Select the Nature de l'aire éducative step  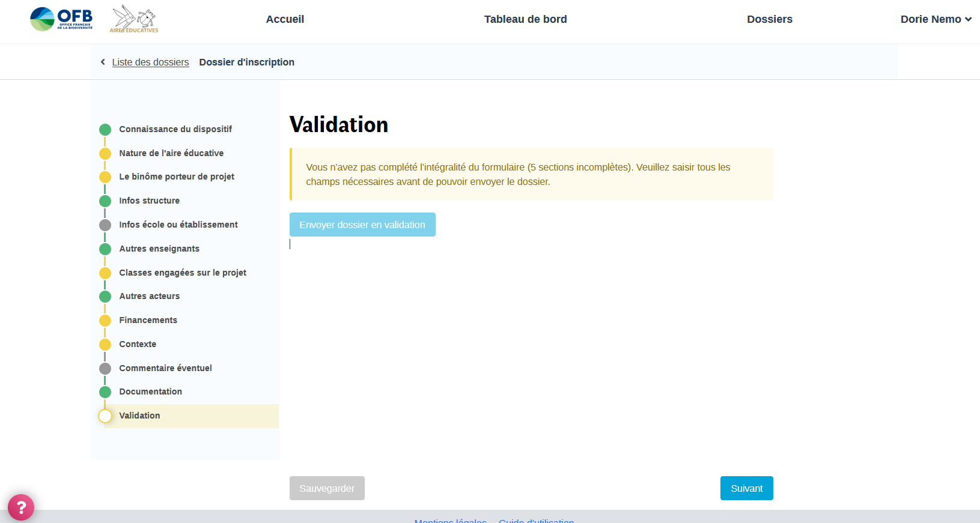pos(171,153)
